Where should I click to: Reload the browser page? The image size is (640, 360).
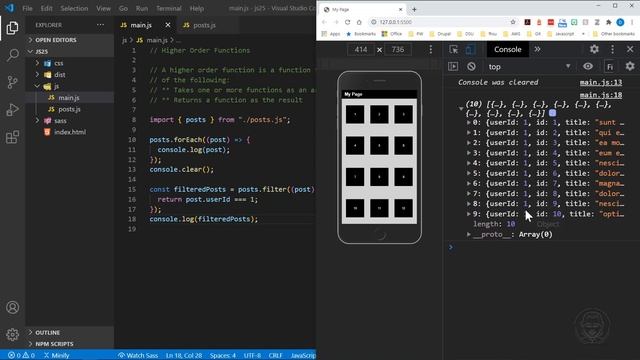[347, 22]
